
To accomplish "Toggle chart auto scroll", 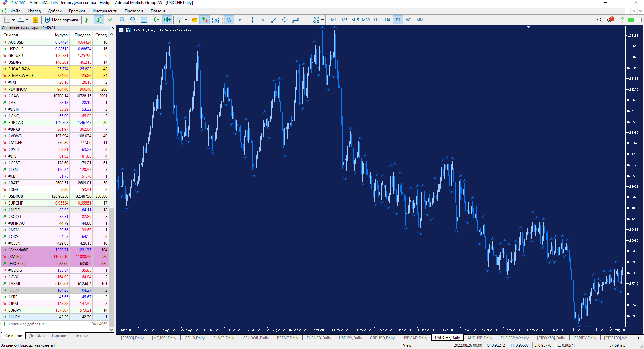I will 157,20.
